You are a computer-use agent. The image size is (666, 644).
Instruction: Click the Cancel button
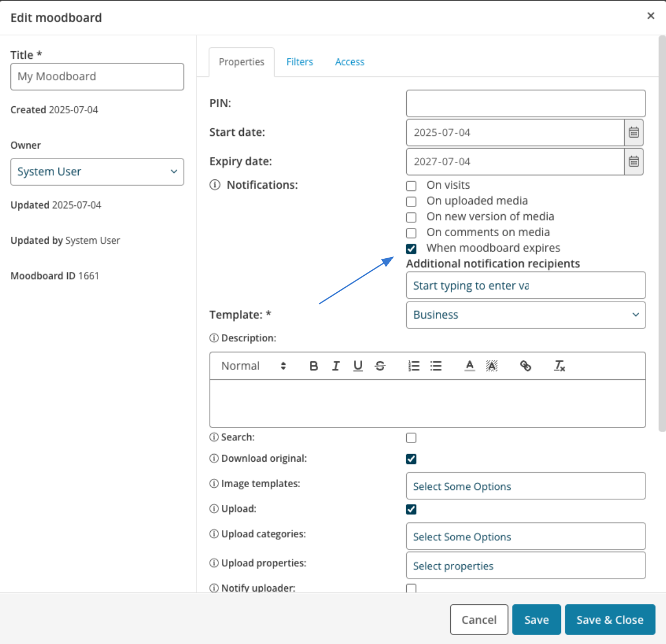coord(479,620)
